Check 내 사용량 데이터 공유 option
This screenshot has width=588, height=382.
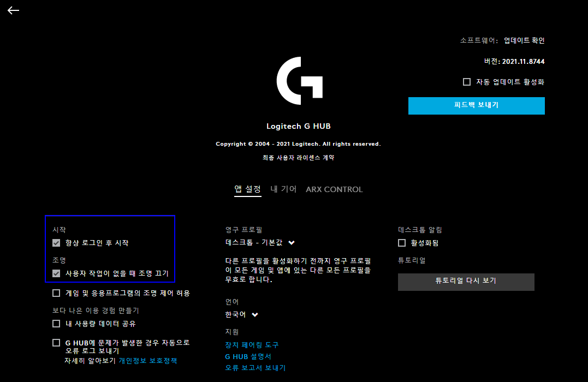56,324
